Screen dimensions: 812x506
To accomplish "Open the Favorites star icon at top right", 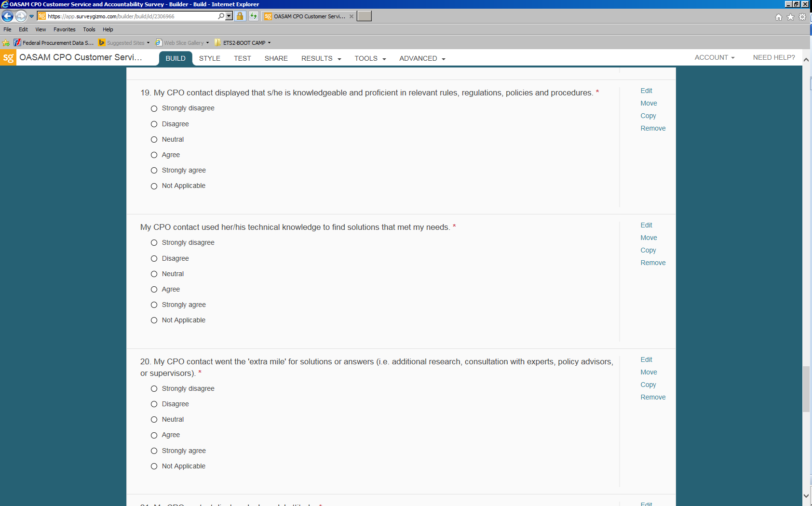I will point(790,17).
